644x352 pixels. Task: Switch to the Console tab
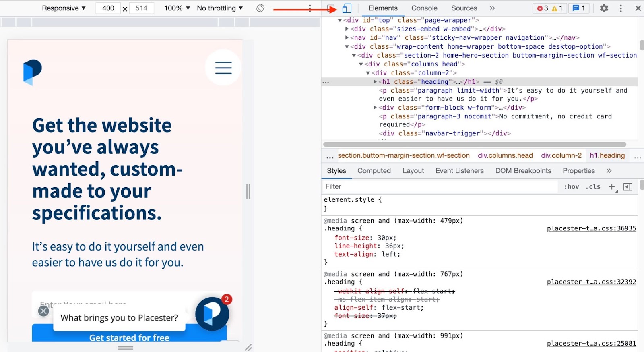tap(424, 8)
